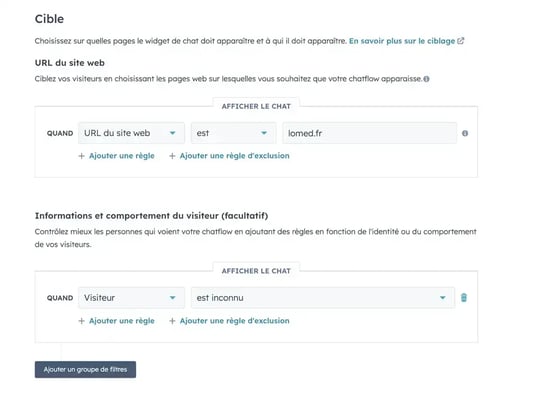
Task: Click the info icon beside the lomed.fr field
Action: (x=465, y=133)
